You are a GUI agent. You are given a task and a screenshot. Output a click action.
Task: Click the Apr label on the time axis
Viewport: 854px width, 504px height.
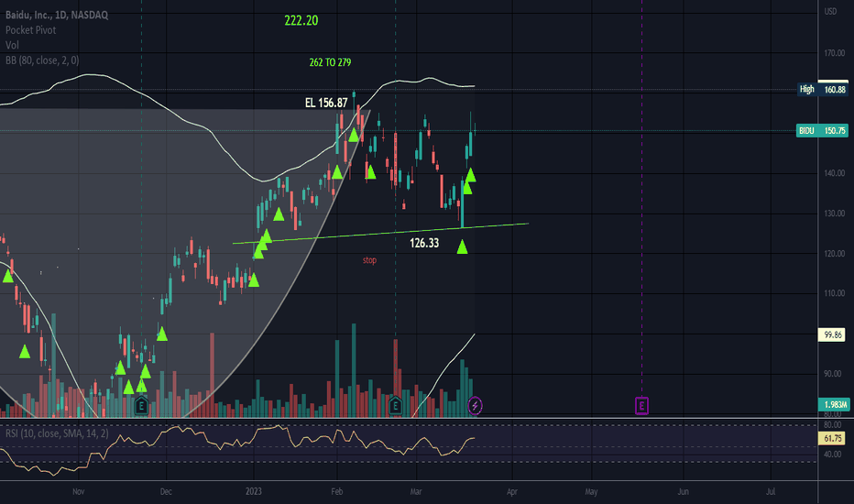(x=512, y=491)
